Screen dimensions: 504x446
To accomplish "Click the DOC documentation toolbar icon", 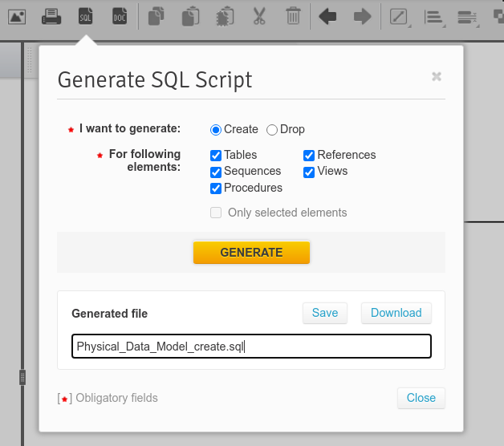I will (x=120, y=16).
